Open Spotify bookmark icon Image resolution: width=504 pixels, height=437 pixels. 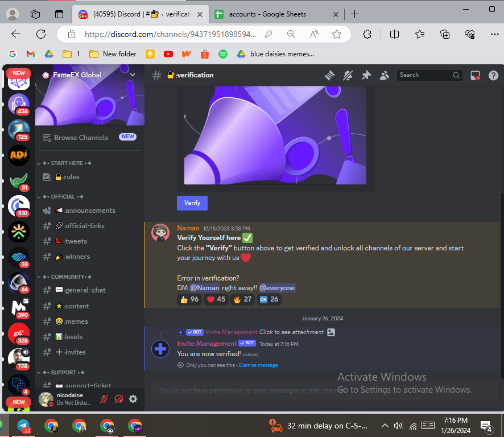tap(223, 54)
